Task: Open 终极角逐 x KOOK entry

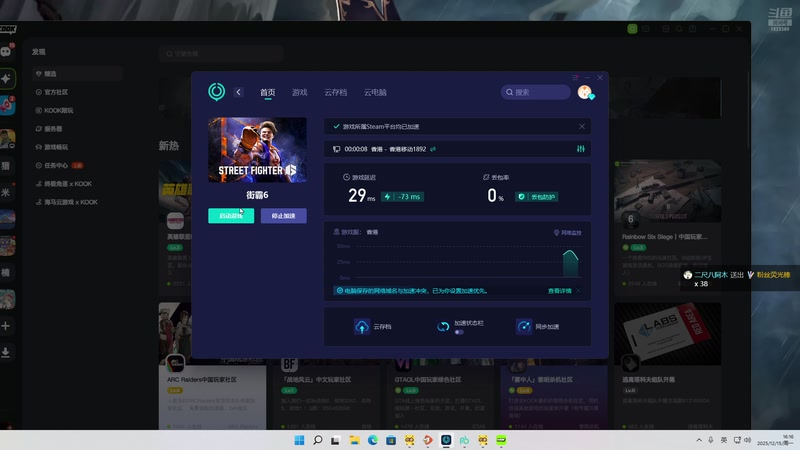Action: 78,184
